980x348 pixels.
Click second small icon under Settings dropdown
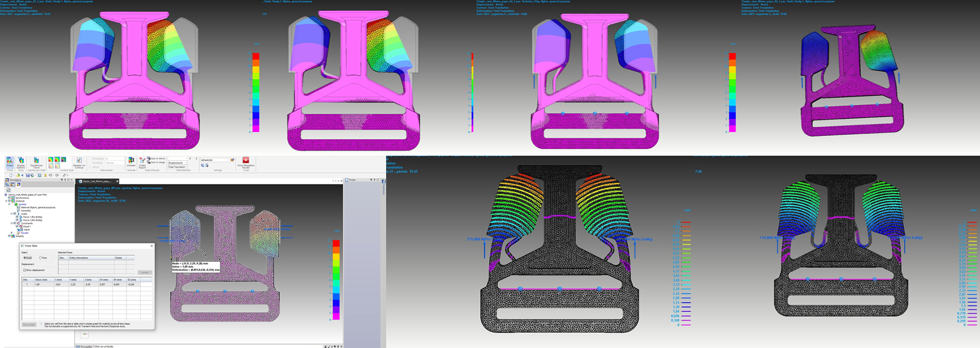pos(207,166)
